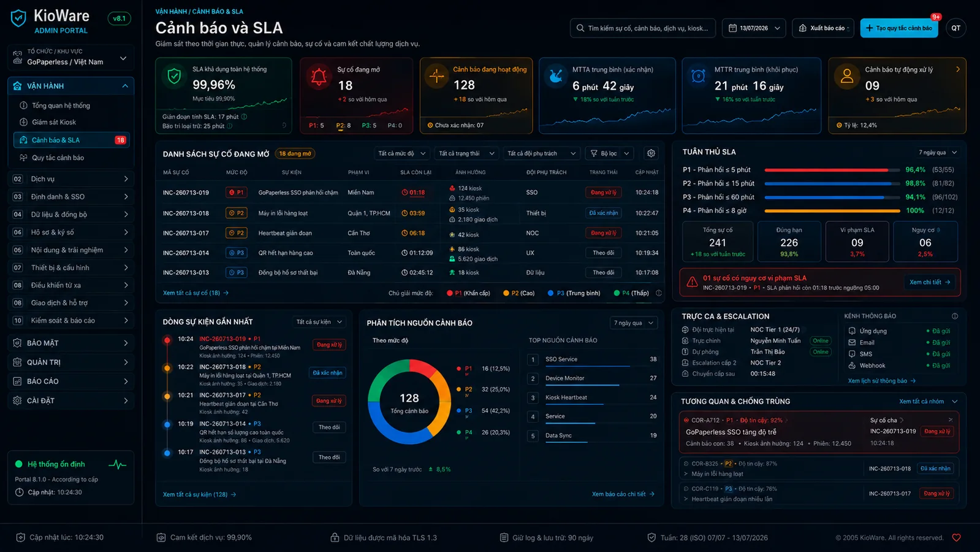Click the P1 red SLA compliance bar
Viewport: 980px width, 552px height.
[826, 170]
